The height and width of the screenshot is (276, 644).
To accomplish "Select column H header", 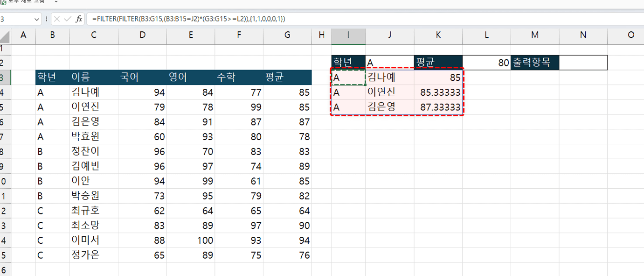I will click(321, 35).
